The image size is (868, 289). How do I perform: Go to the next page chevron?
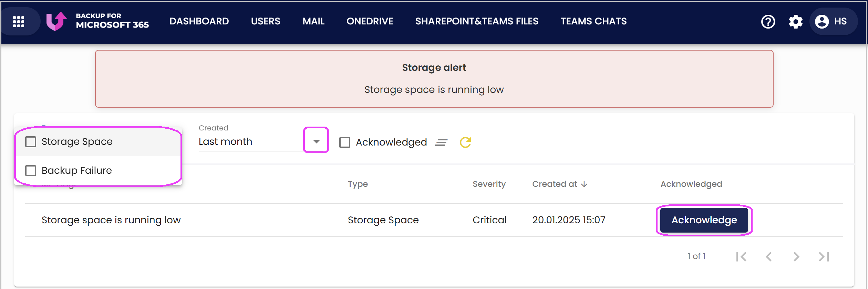(796, 256)
